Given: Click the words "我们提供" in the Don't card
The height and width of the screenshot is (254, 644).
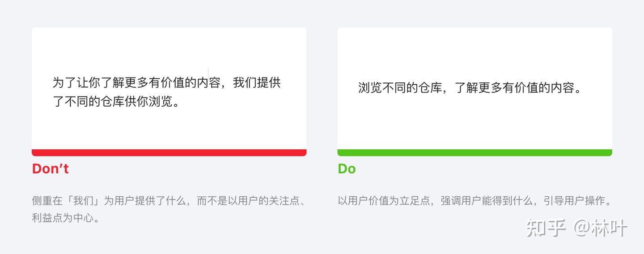Looking at the screenshot, I should (257, 83).
